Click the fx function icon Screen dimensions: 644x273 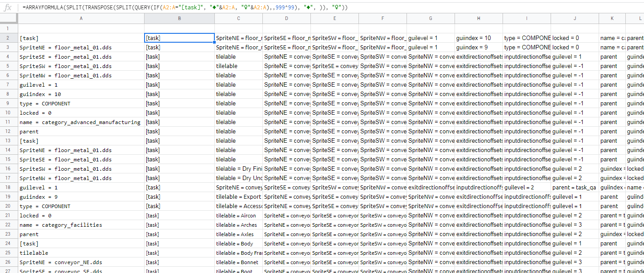coord(8,8)
